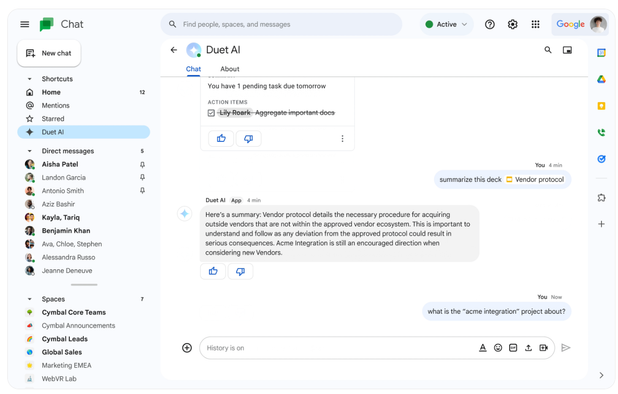The height and width of the screenshot is (394, 618).
Task: Go to Home shortcut
Action: click(84, 92)
